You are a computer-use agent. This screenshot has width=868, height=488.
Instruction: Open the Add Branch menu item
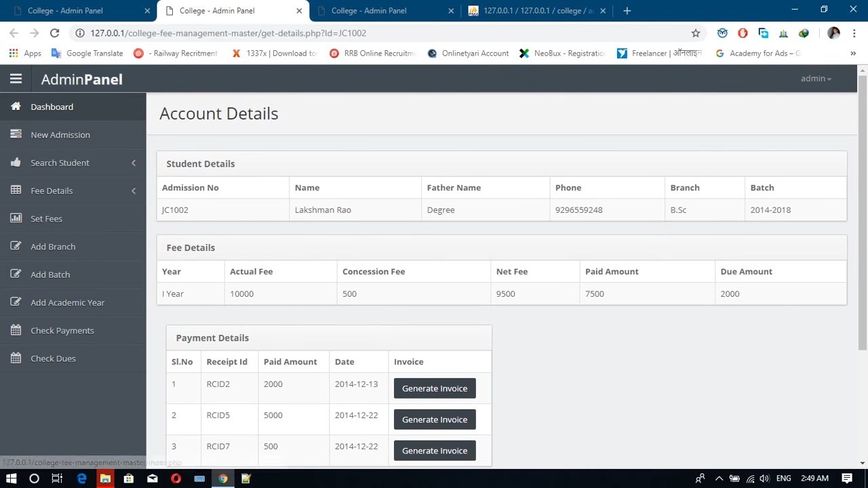pos(73,246)
